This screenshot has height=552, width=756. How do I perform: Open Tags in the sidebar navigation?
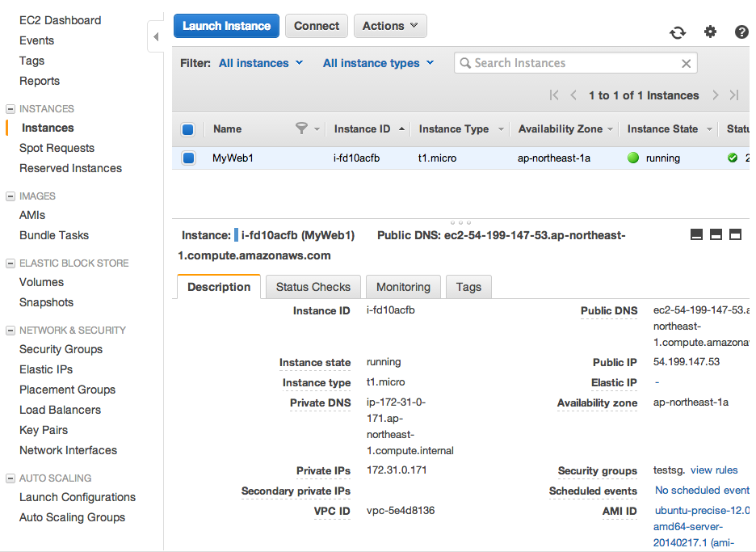pos(31,61)
